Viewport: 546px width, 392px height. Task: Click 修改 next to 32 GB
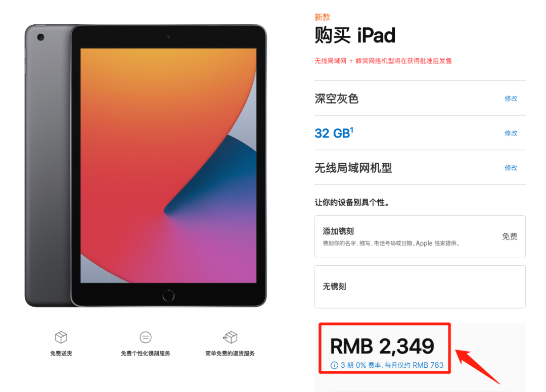point(511,133)
